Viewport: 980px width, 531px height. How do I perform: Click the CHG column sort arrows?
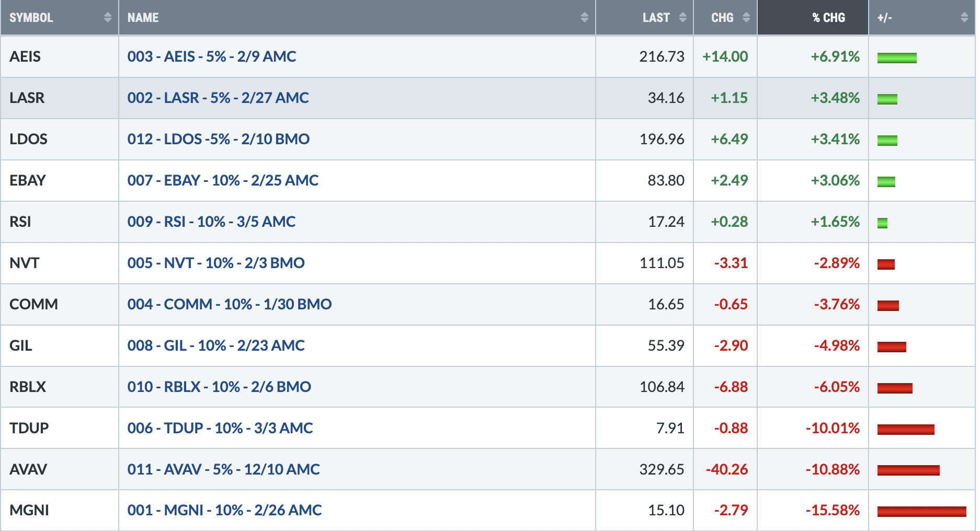(x=746, y=17)
